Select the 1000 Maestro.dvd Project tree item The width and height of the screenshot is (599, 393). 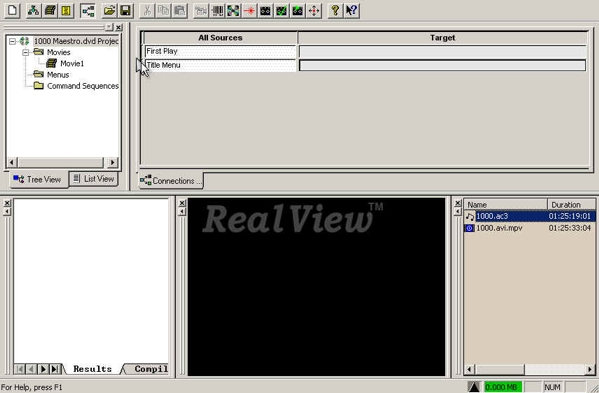point(76,41)
